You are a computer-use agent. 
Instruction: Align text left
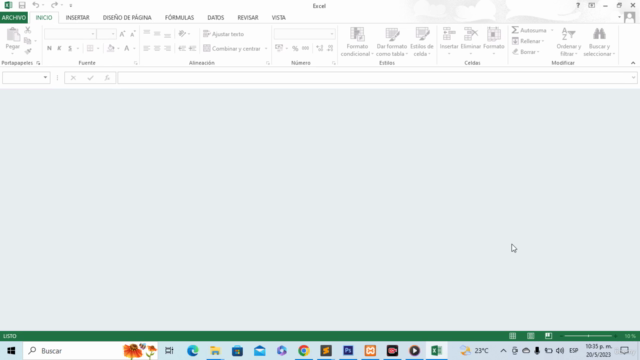(147, 48)
